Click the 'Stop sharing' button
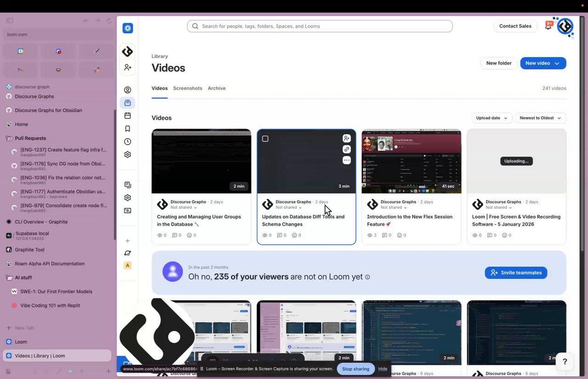588x379 pixels. coord(356,369)
